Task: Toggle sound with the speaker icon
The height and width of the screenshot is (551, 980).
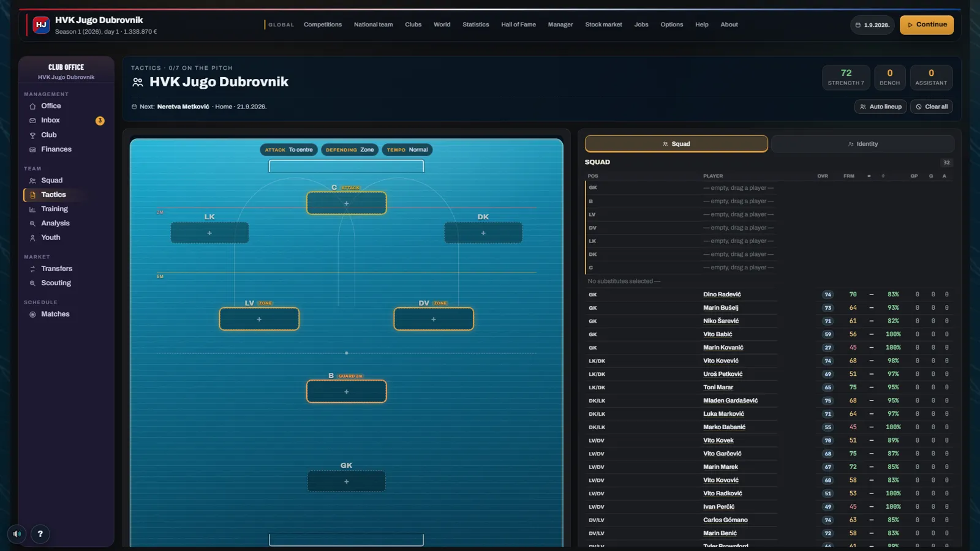Action: tap(17, 534)
